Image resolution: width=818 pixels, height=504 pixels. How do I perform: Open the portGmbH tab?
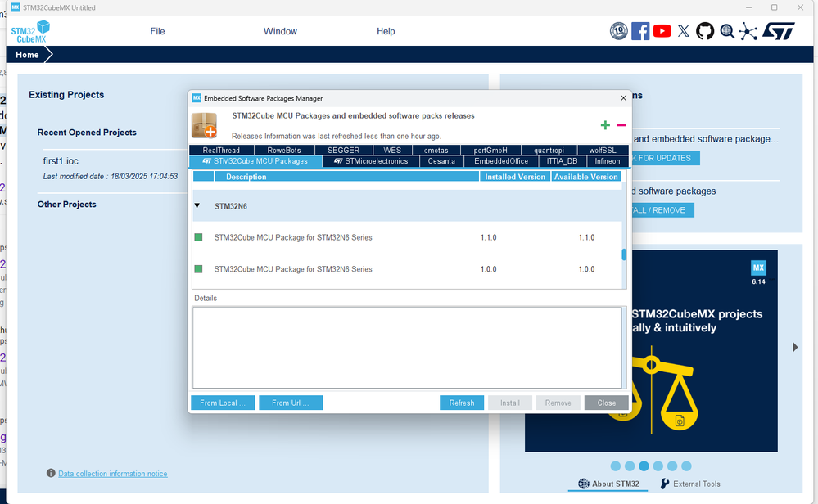(490, 150)
